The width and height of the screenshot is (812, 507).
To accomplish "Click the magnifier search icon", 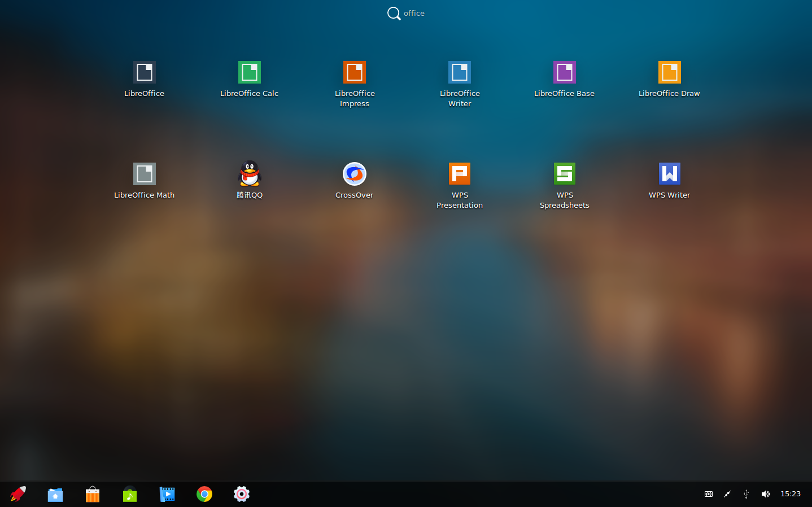I will (394, 13).
